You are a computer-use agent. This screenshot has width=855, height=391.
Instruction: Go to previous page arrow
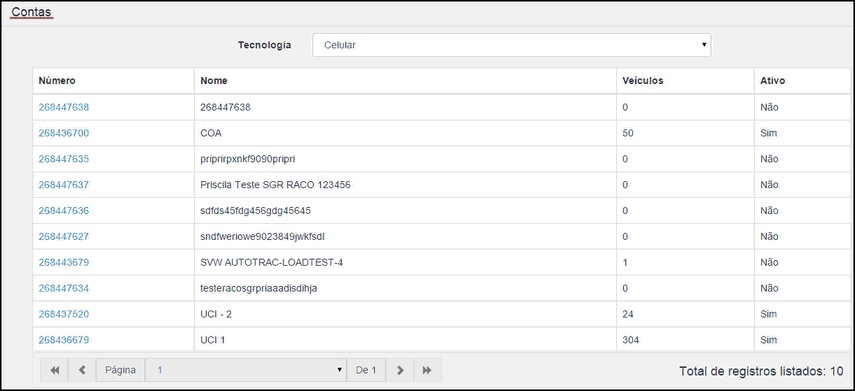(x=82, y=370)
